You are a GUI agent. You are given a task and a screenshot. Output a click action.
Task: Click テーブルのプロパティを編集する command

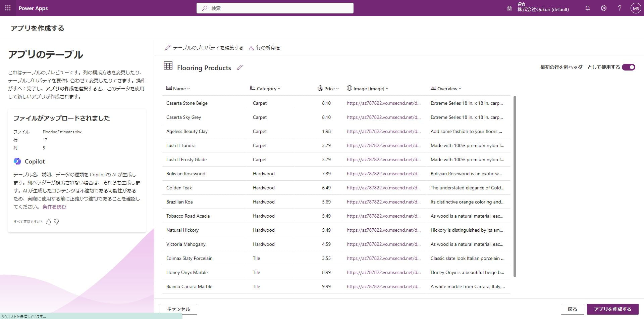(x=204, y=48)
